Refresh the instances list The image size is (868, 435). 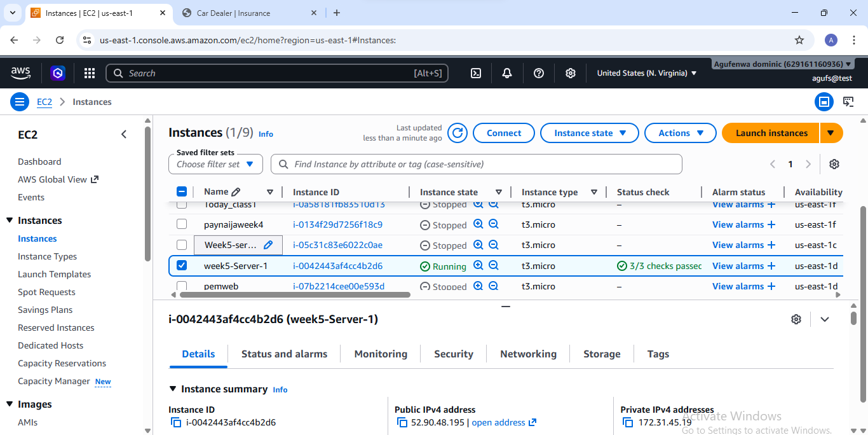(457, 133)
